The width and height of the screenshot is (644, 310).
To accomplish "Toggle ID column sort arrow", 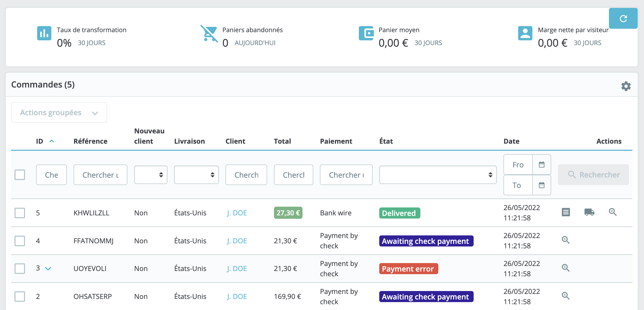I will [x=52, y=141].
